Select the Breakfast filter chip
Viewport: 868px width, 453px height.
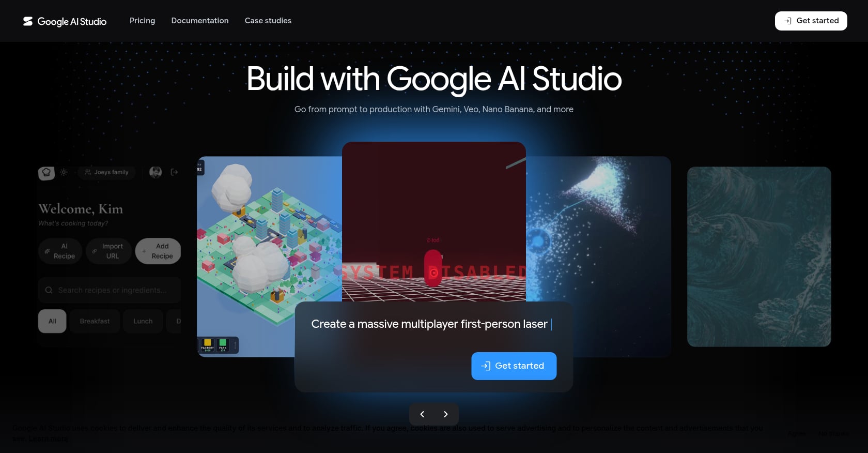tap(95, 321)
